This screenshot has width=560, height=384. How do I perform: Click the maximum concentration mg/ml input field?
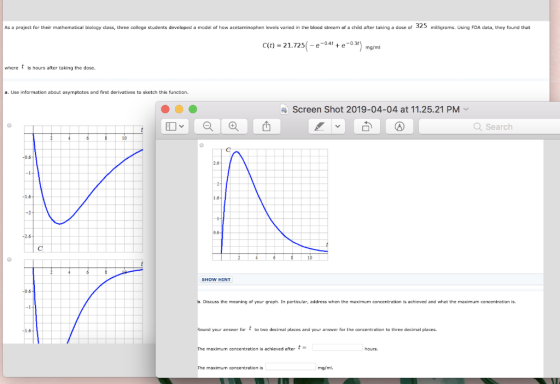pos(290,366)
